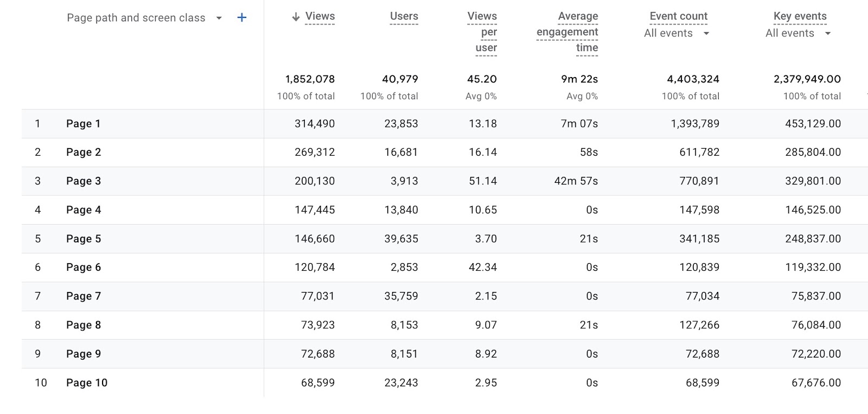Open Page 10 from the table
868x414 pixels.
[86, 382]
